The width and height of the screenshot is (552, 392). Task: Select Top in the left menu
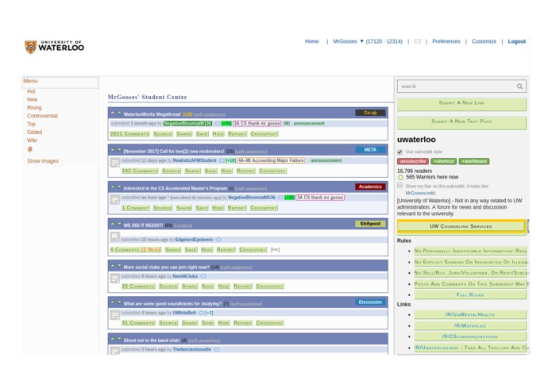point(31,124)
